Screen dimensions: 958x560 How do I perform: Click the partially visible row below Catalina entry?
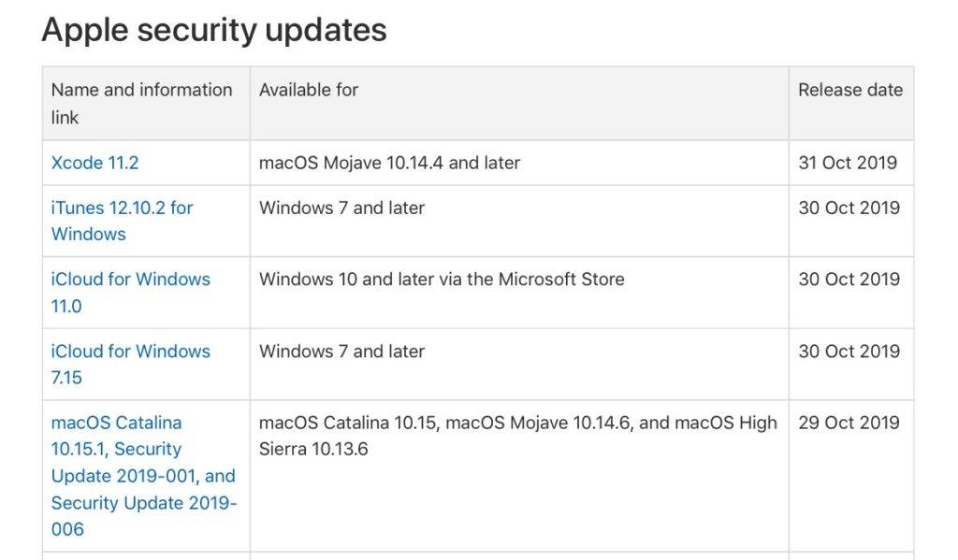(x=478, y=556)
